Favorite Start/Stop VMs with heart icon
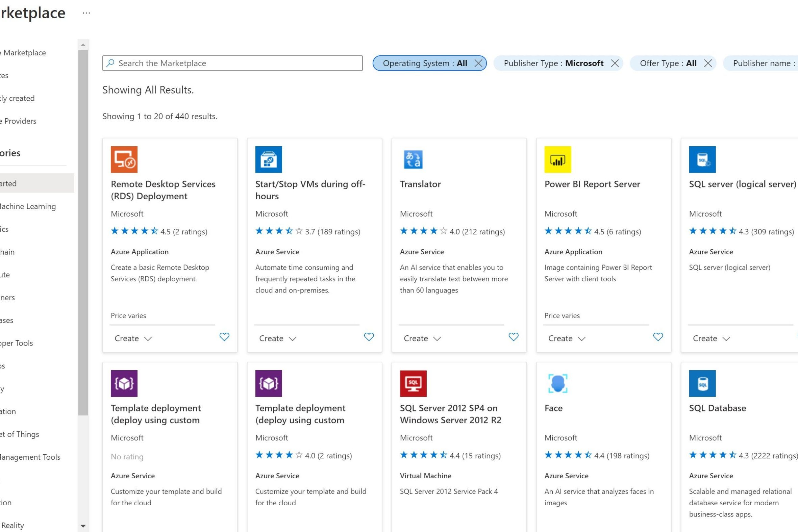Image resolution: width=798 pixels, height=532 pixels. [x=369, y=337]
